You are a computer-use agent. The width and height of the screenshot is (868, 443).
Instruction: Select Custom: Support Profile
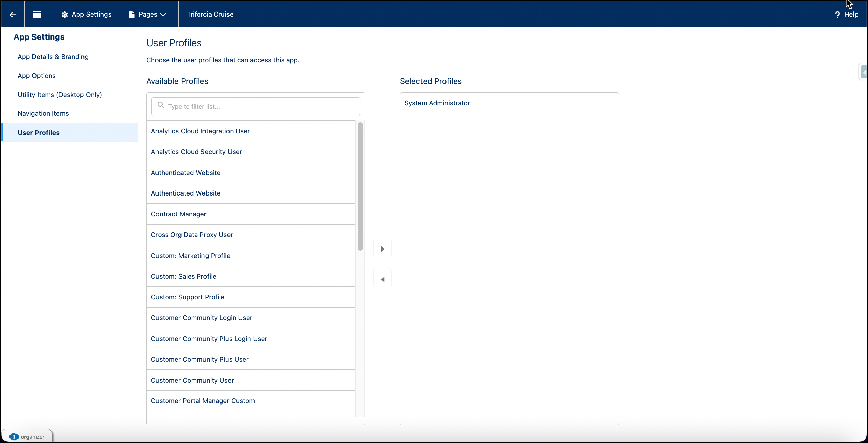[x=251, y=297]
